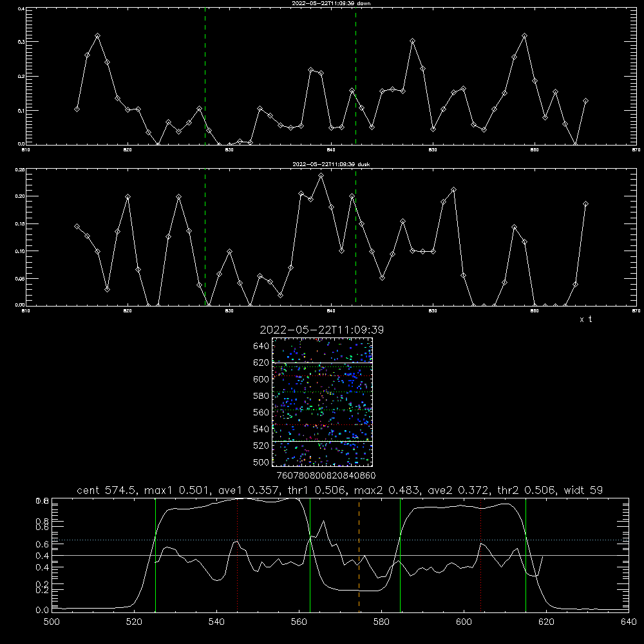The height and width of the screenshot is (644, 644).
Task: Click the right green dashed line in dawn plot
Action: pyautogui.click(x=355, y=76)
